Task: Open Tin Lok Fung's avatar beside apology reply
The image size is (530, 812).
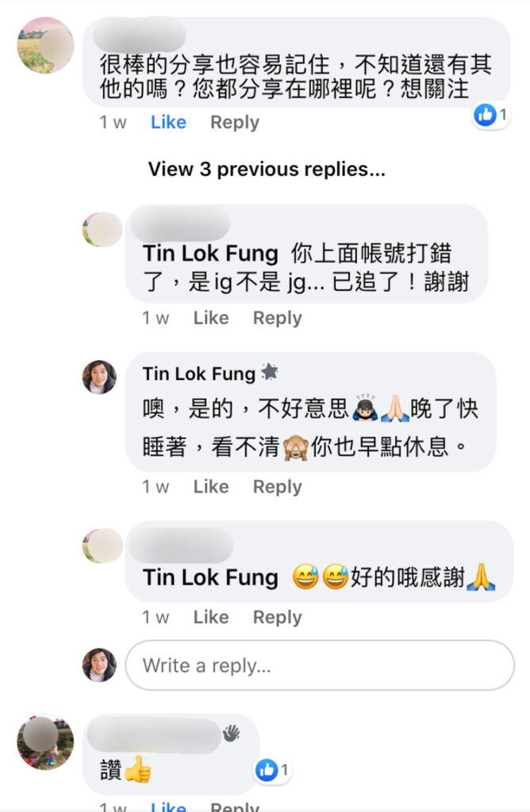Action: [99, 377]
